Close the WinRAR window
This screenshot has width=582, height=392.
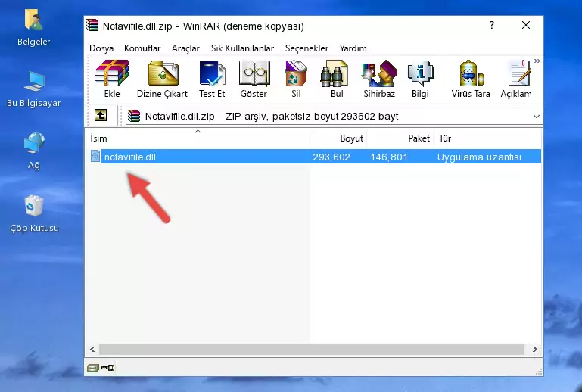tap(526, 25)
